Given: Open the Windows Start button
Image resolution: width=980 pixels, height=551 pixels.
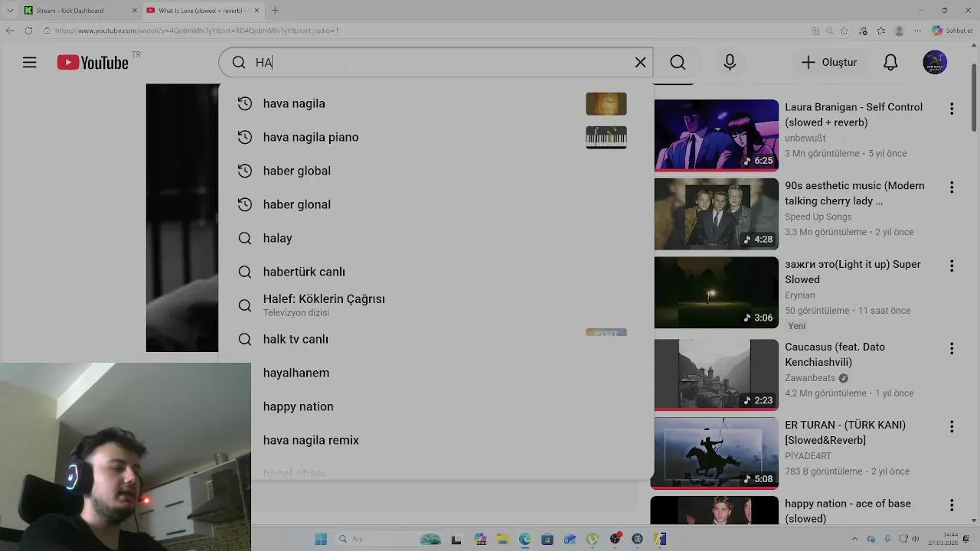Looking at the screenshot, I should click(321, 540).
